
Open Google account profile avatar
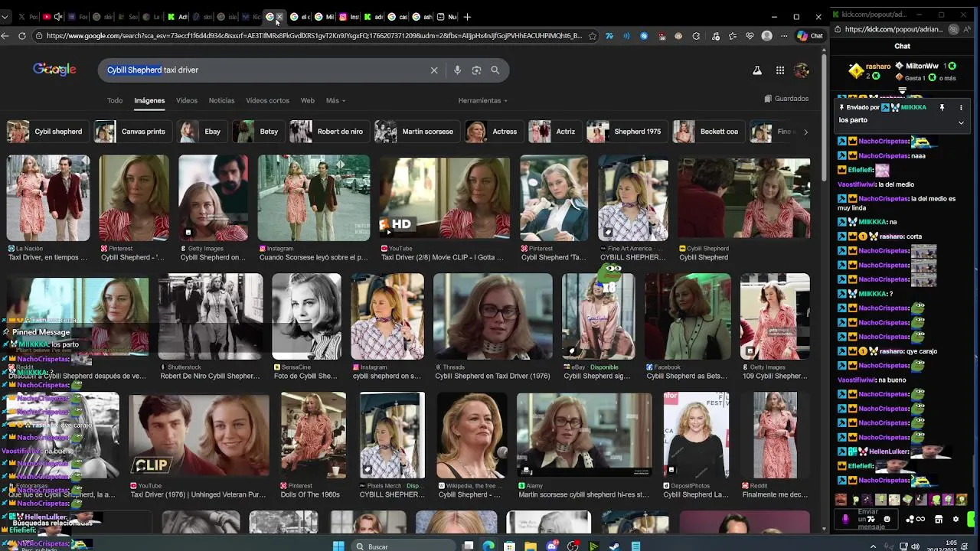click(802, 70)
